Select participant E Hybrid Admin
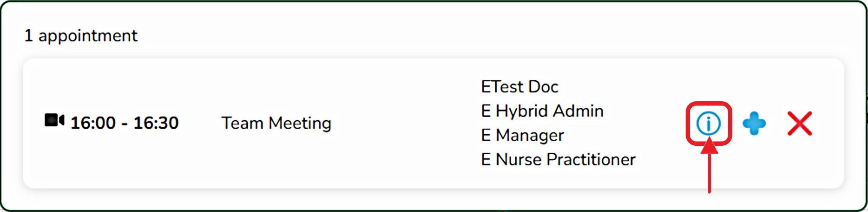 [542, 111]
